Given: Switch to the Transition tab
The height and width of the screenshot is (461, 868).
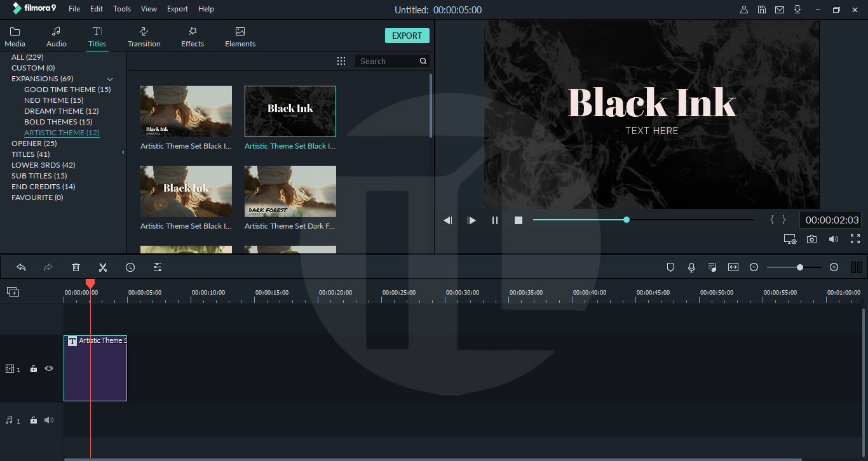Looking at the screenshot, I should point(144,36).
